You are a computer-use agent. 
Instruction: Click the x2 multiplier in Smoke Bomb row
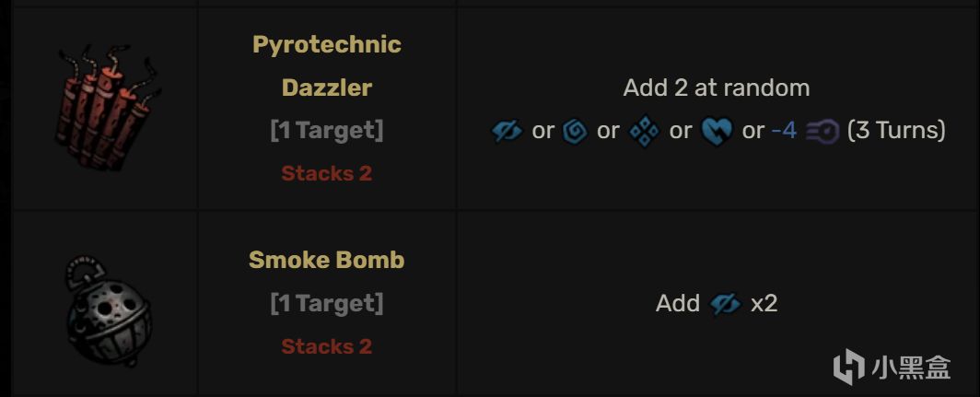point(764,303)
